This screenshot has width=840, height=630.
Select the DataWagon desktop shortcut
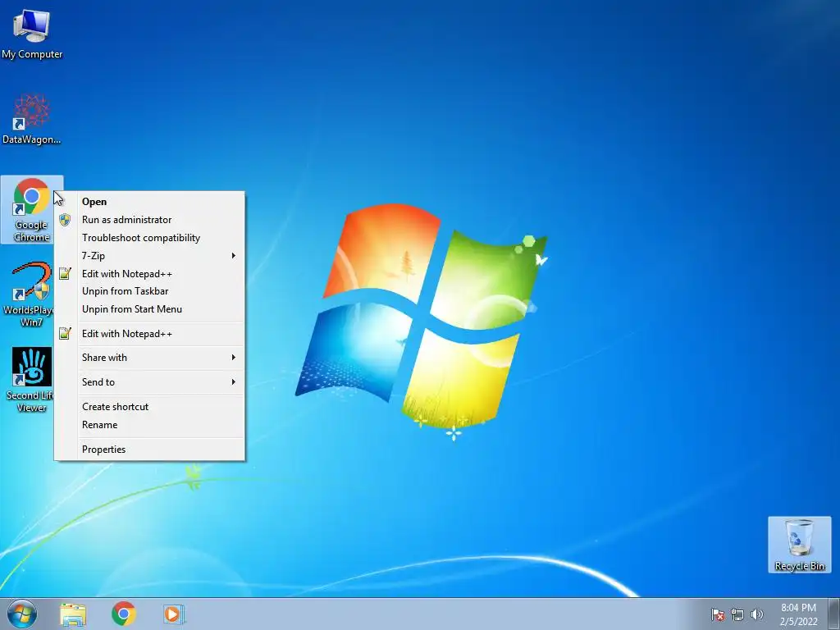32,119
